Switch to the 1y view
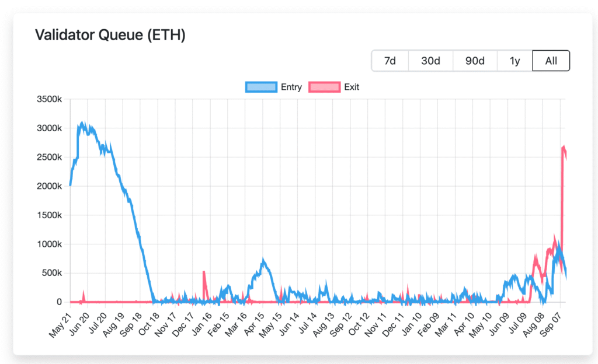Screen dimensions: 598x364 point(514,61)
